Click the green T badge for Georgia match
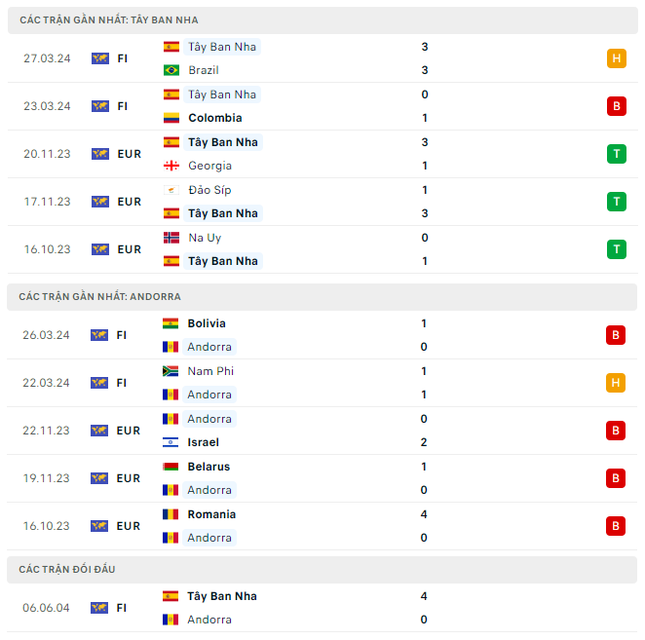 (x=616, y=154)
